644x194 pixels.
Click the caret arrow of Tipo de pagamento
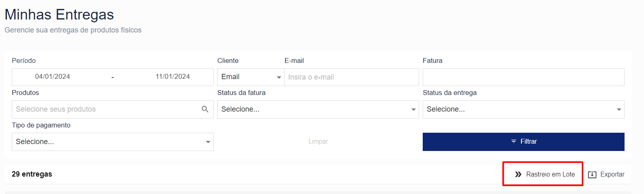pos(208,142)
